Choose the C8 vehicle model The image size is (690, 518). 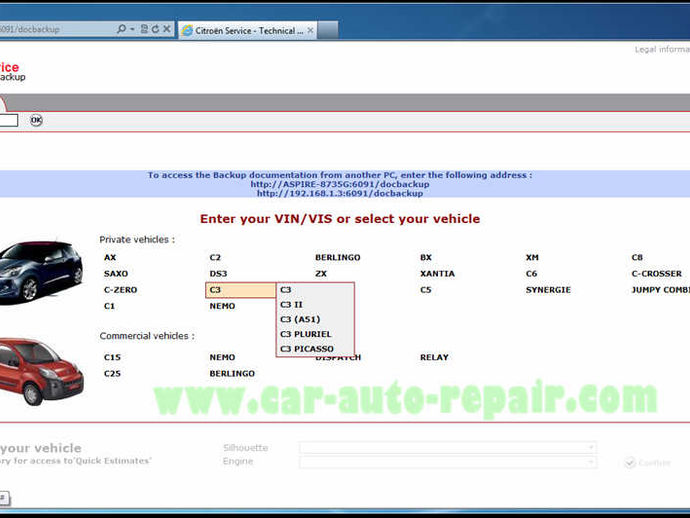[x=637, y=257]
